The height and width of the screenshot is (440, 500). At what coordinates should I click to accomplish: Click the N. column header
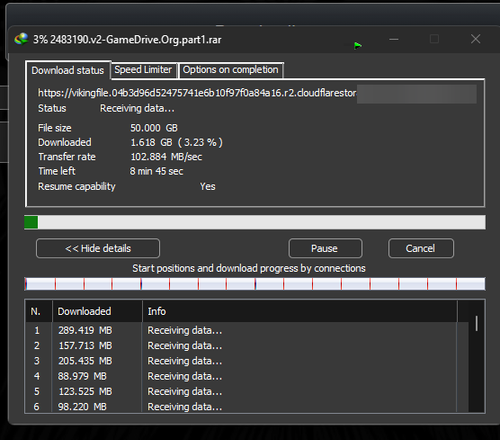click(39, 311)
